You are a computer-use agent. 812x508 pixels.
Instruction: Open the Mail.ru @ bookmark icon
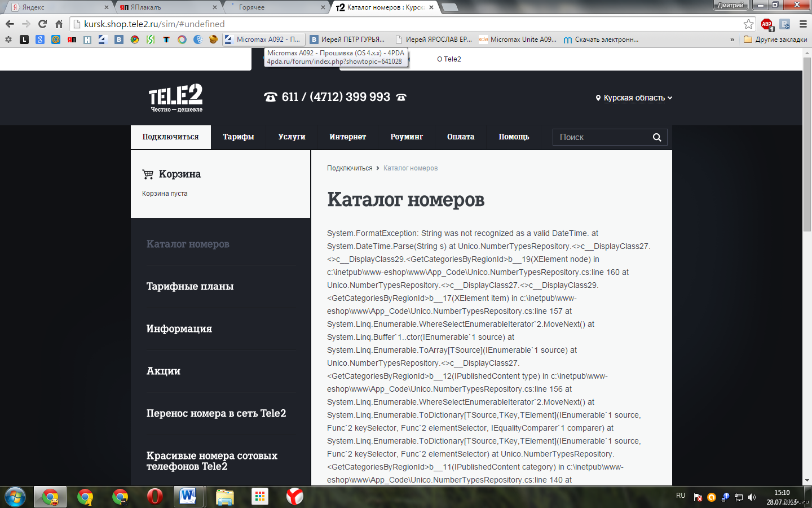click(x=55, y=40)
